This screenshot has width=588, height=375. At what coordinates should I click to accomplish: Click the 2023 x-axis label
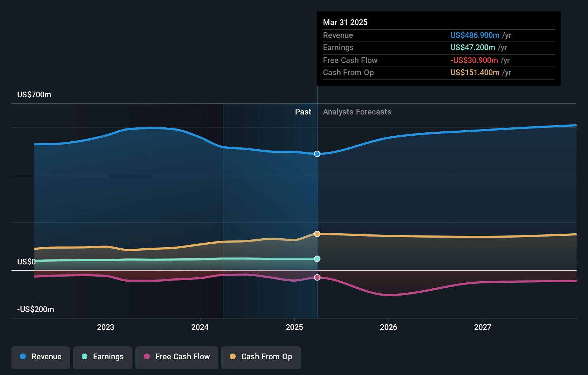coord(106,327)
